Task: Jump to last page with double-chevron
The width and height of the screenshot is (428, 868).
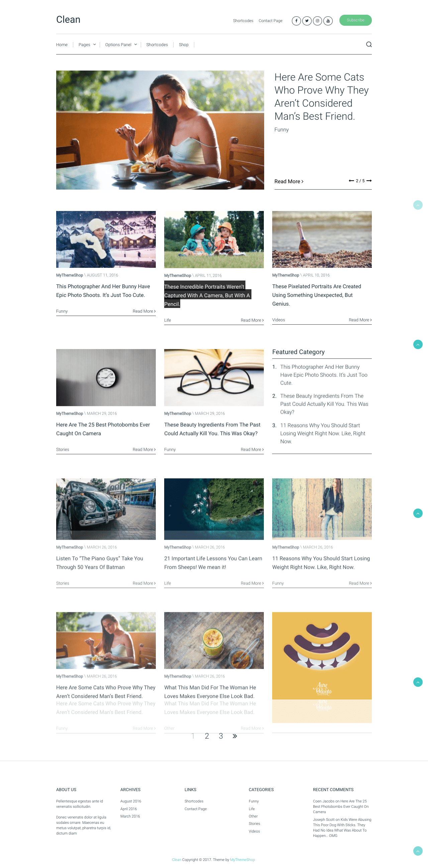Action: pos(234,736)
